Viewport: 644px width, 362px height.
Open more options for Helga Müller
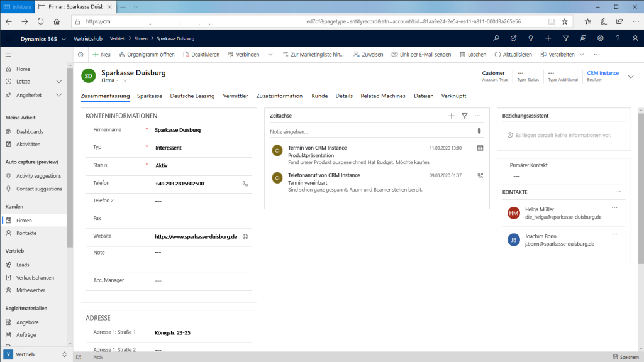pyautogui.click(x=614, y=207)
